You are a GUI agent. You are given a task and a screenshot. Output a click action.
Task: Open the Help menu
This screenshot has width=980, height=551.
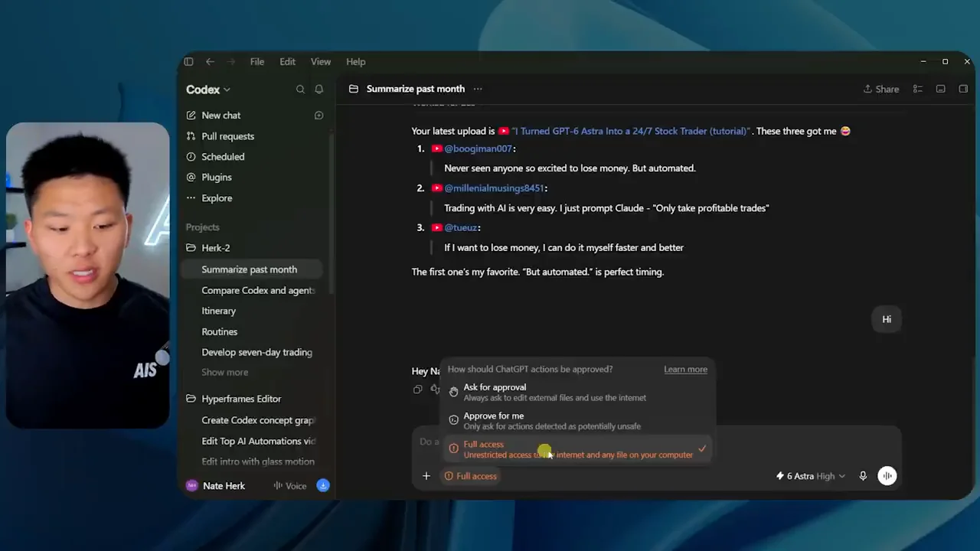coord(356,62)
